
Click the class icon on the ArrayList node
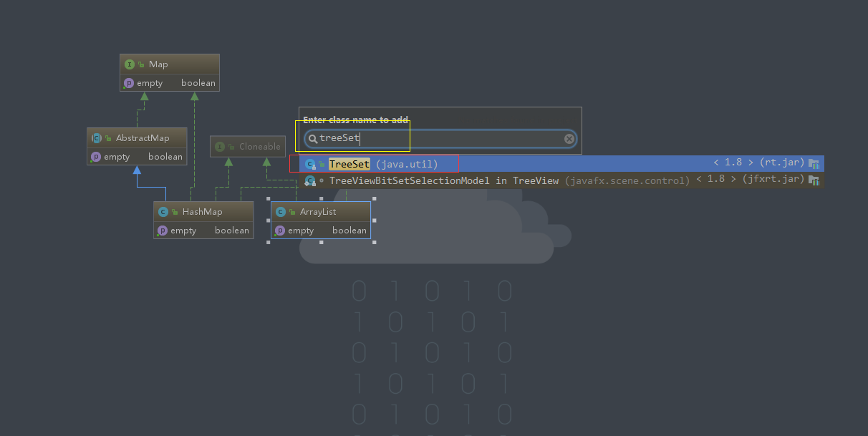280,211
